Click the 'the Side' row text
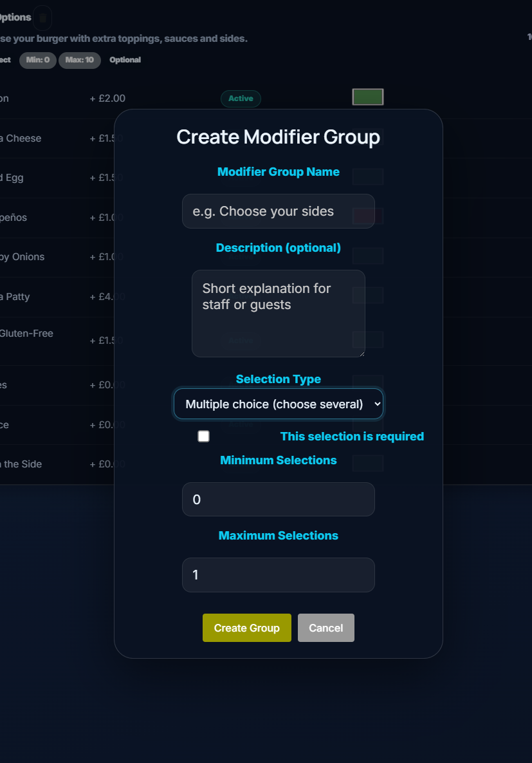This screenshot has height=763, width=532. click(21, 464)
